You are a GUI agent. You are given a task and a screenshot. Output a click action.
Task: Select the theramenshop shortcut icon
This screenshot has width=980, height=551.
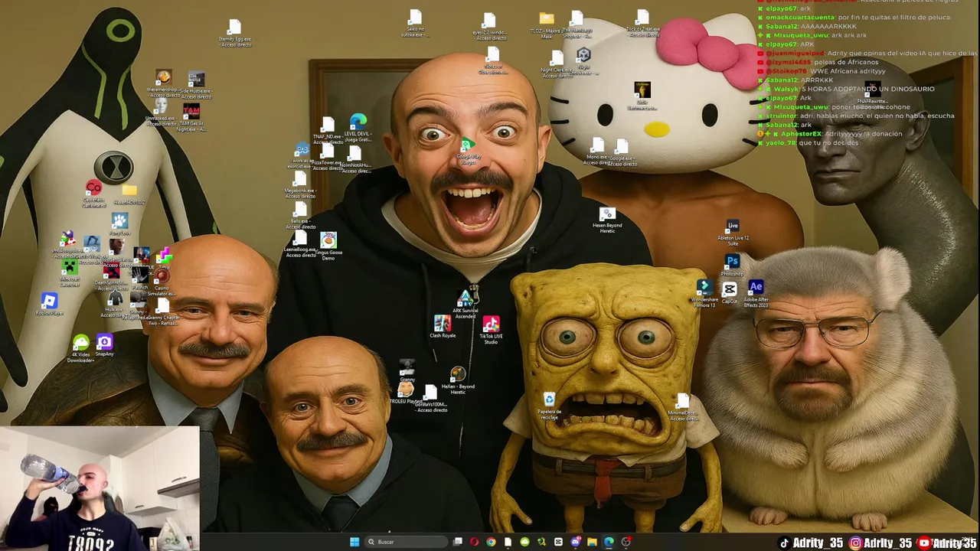tap(163, 78)
